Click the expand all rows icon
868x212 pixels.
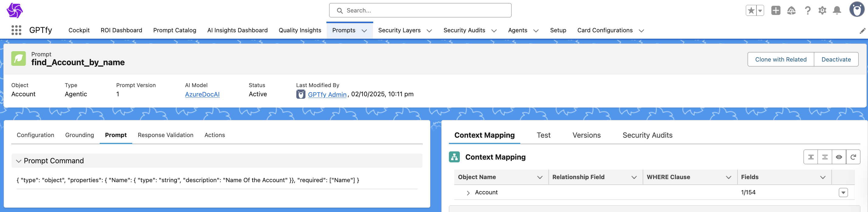pyautogui.click(x=811, y=157)
